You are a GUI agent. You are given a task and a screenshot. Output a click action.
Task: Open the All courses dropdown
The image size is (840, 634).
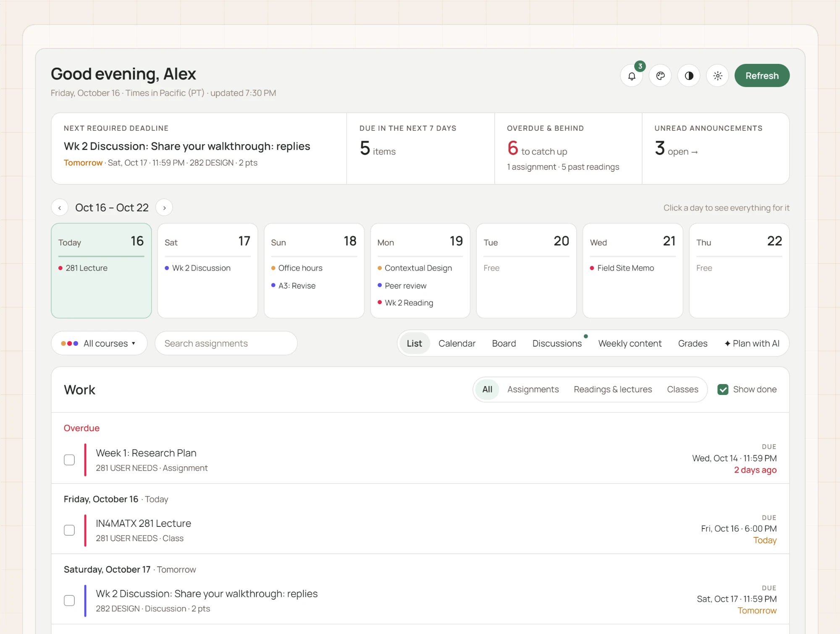[x=99, y=343]
